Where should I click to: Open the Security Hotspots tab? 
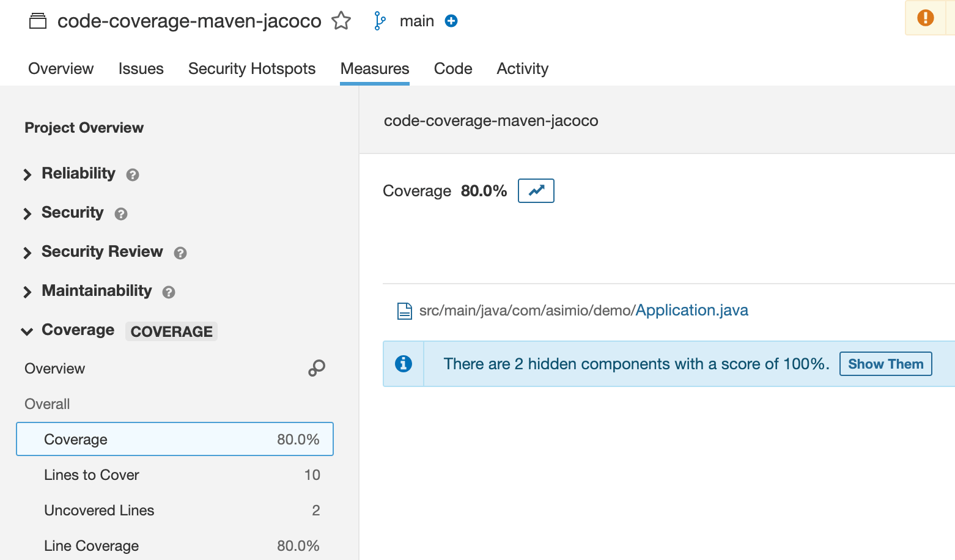click(252, 68)
